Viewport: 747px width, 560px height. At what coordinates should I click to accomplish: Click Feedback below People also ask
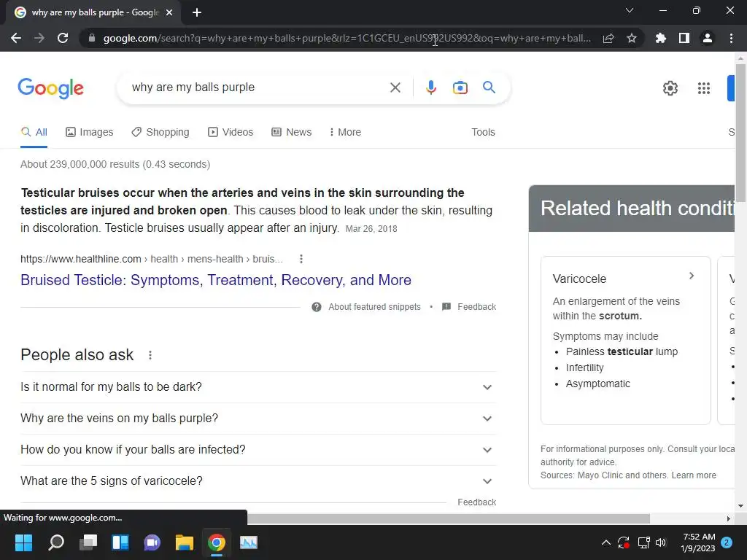477,502
